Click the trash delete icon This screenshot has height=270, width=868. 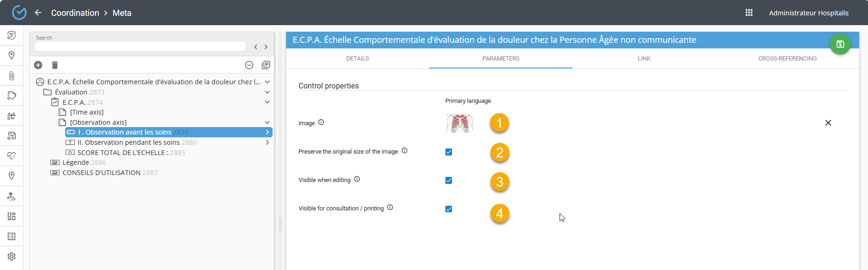click(55, 65)
